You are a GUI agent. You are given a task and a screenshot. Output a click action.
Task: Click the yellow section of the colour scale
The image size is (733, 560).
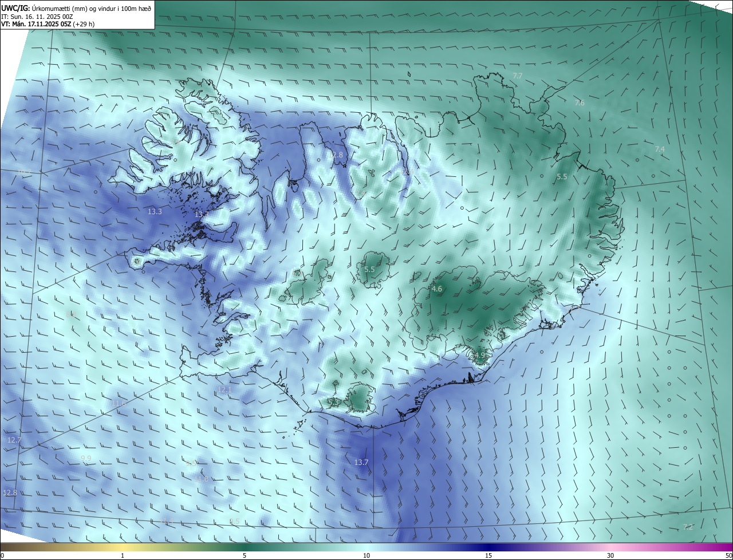123,547
